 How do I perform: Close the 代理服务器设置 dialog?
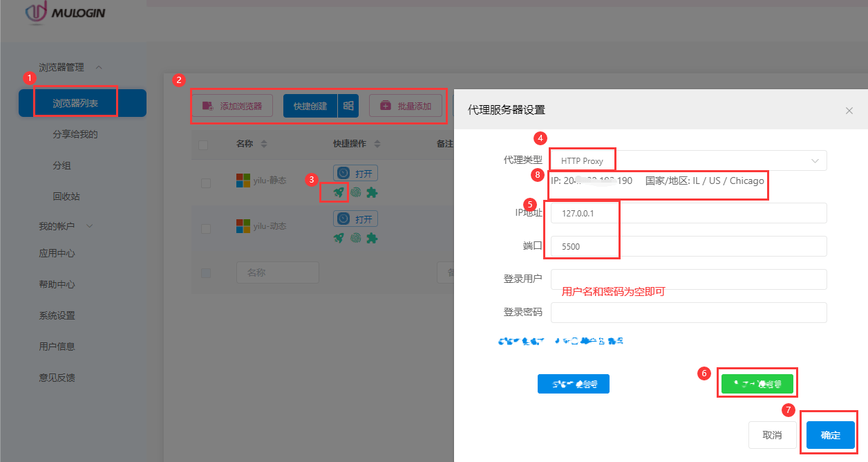point(849,111)
